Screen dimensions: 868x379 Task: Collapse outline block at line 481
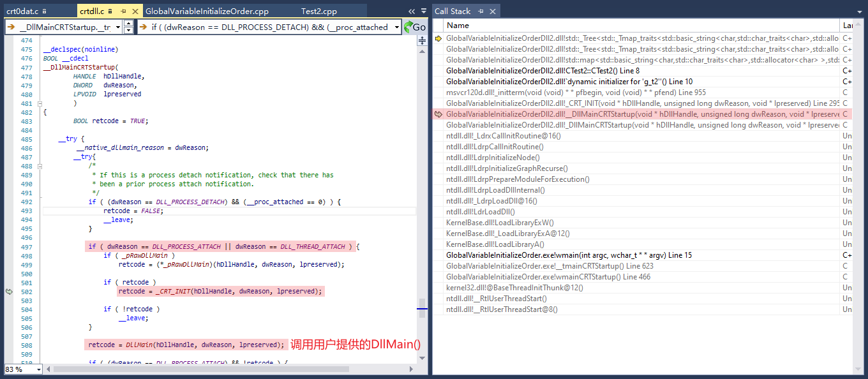[x=40, y=103]
